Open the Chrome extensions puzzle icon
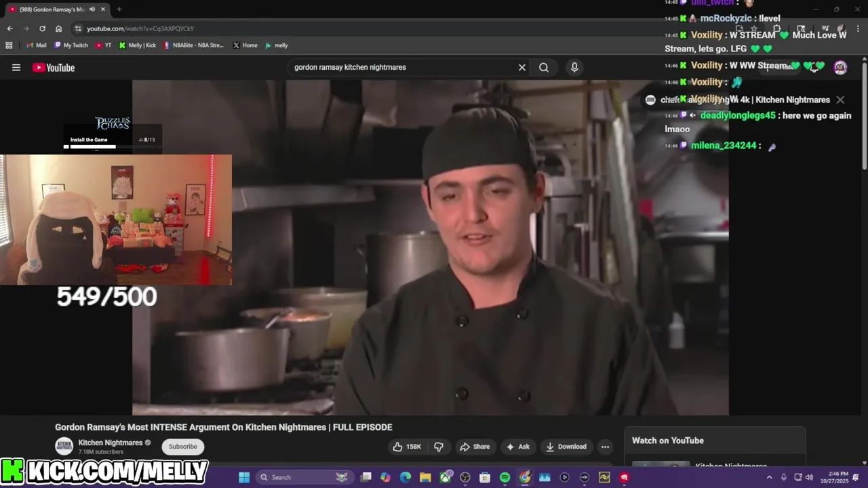 (x=777, y=28)
